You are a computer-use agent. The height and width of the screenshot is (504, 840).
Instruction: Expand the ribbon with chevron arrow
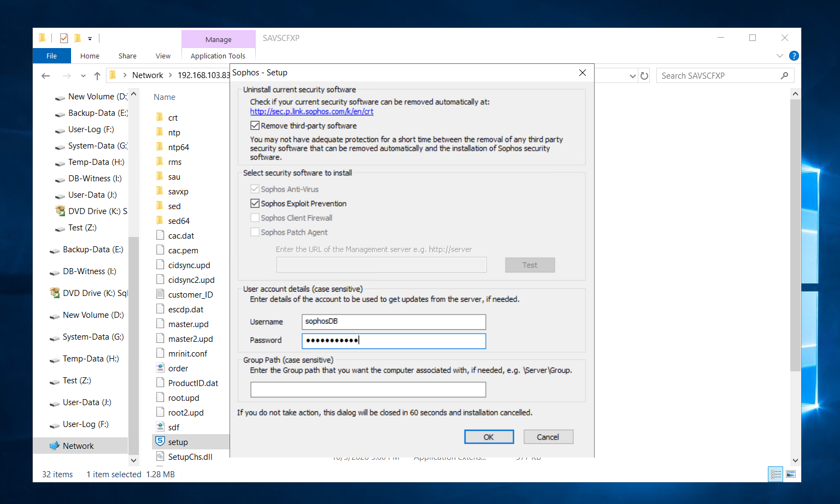coord(779,56)
